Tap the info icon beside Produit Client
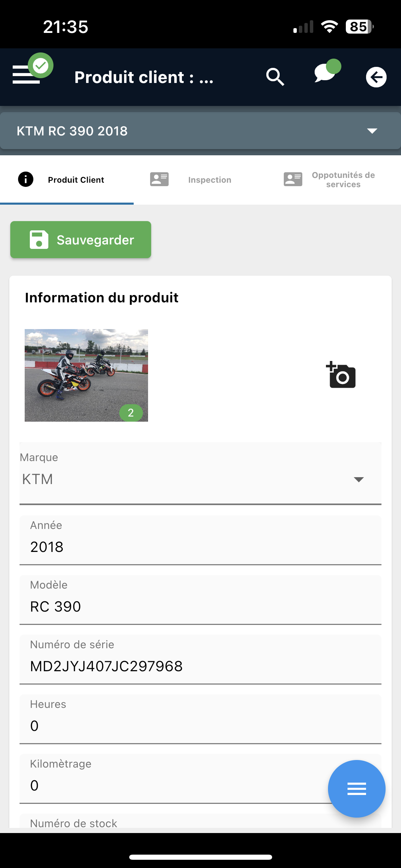Image resolution: width=401 pixels, height=868 pixels. [26, 179]
